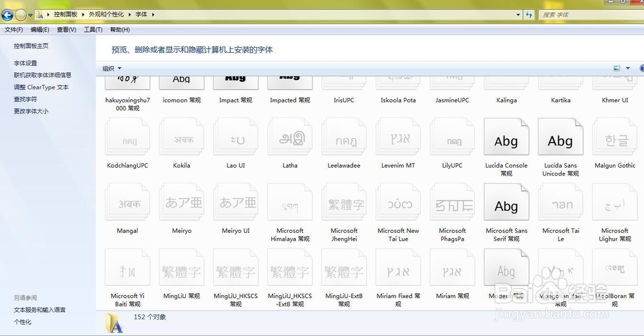Select the Lucida Sans Unicode font icon
The image size is (644, 336).
coord(560,137)
